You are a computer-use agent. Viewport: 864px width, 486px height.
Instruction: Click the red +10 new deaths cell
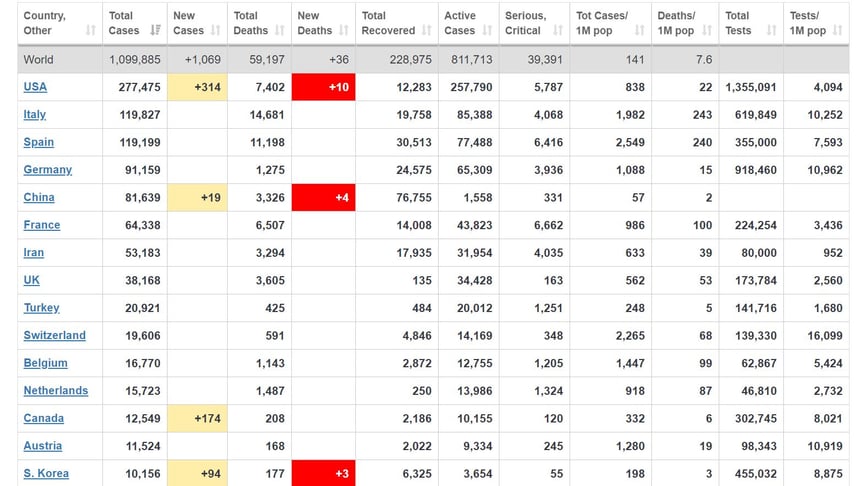(323, 87)
